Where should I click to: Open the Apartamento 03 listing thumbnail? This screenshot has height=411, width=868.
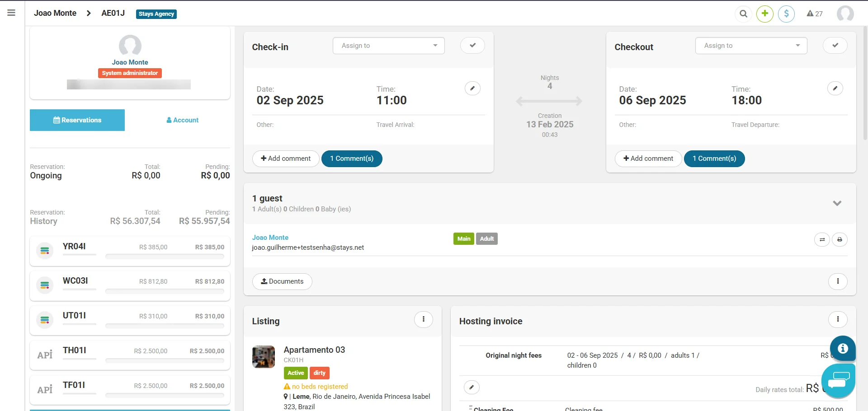tap(264, 357)
